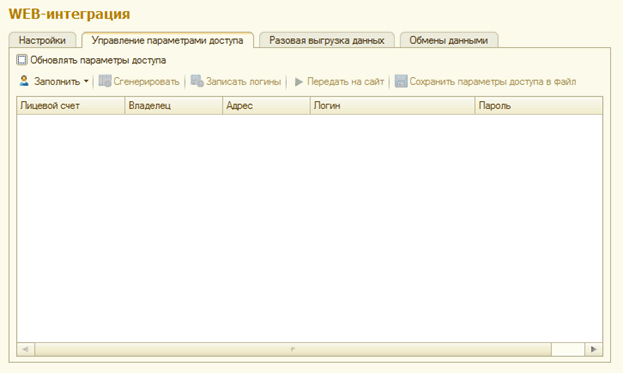
Task: Click the save-to-file floppy disk icon
Action: (401, 81)
